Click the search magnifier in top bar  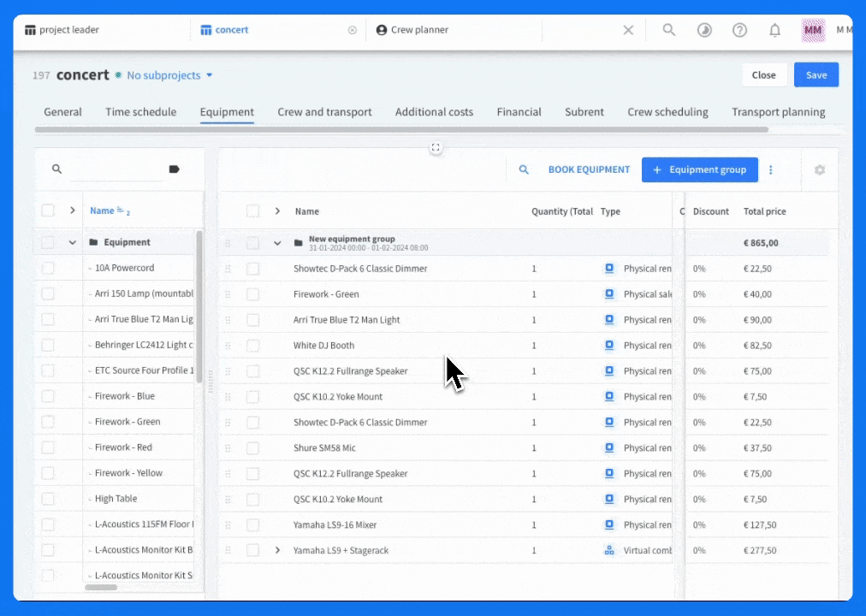[x=669, y=30]
